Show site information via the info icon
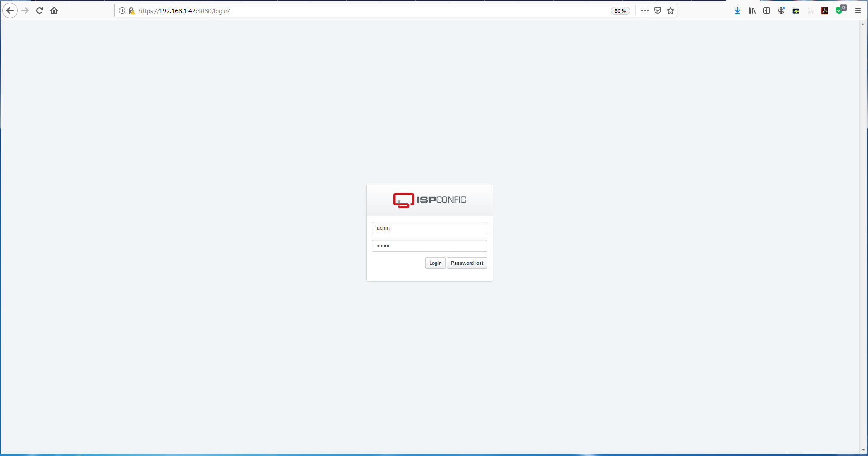Image resolution: width=868 pixels, height=456 pixels. pos(122,10)
